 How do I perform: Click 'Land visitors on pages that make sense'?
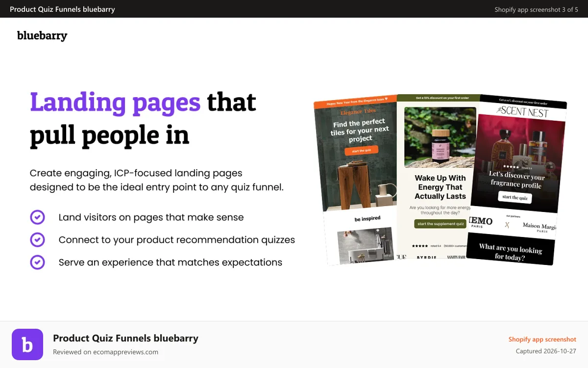coord(151,217)
